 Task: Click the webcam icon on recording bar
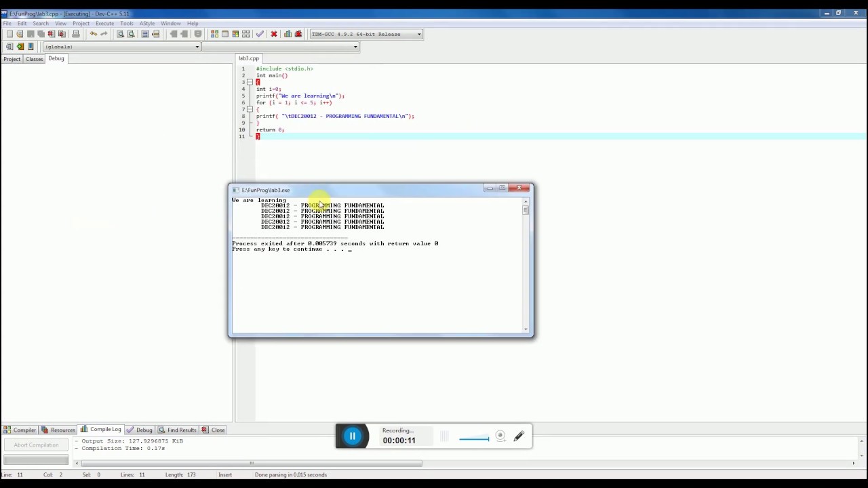(x=500, y=436)
